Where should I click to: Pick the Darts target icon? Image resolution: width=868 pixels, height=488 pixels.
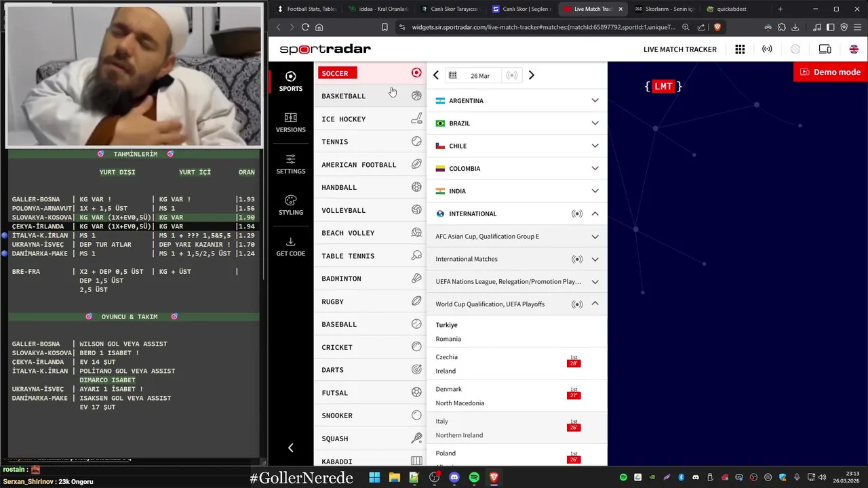tap(416, 369)
